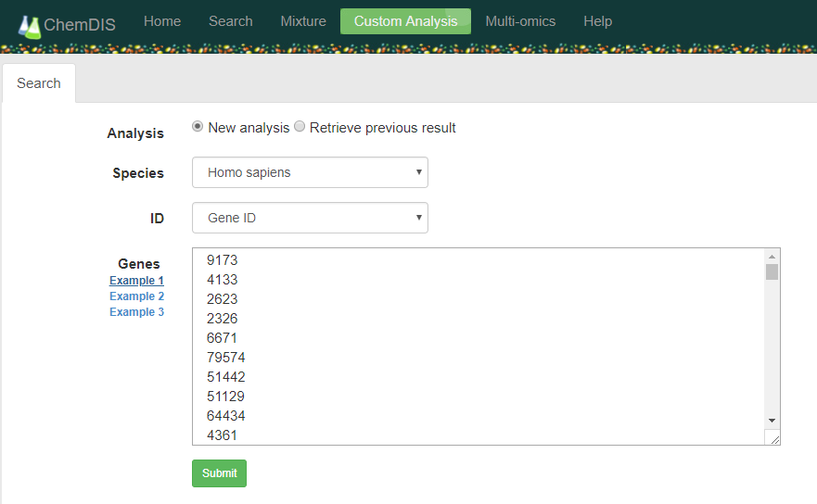Click the ChemDIS flask logo icon
Viewport: 817px width, 504px height.
30,25
